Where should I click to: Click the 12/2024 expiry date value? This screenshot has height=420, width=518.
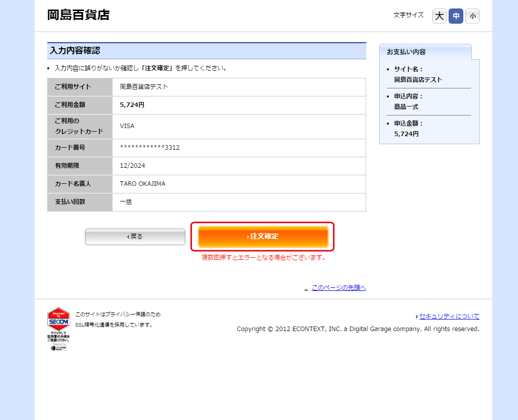click(x=133, y=166)
